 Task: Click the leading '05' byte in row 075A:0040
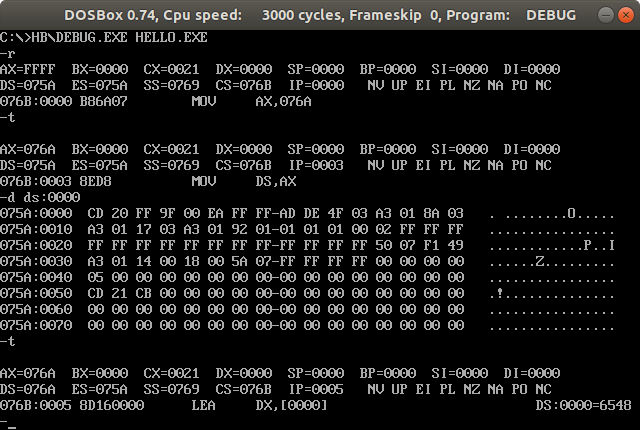pyautogui.click(x=96, y=277)
